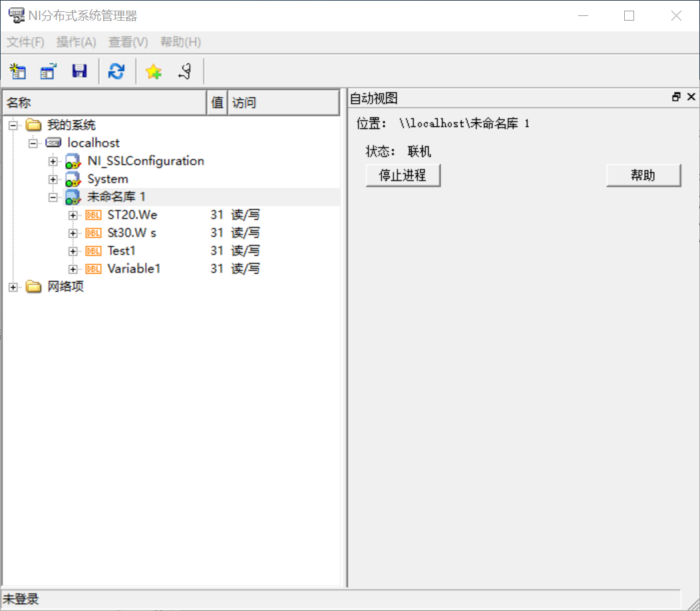700x611 pixels.
Task: Select the 我的系统 tree label
Action: pyautogui.click(x=71, y=125)
